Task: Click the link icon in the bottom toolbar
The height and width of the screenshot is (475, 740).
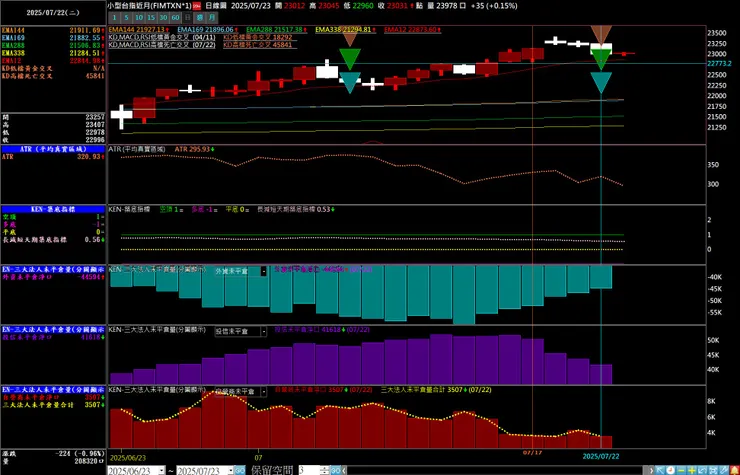Action: [724, 470]
